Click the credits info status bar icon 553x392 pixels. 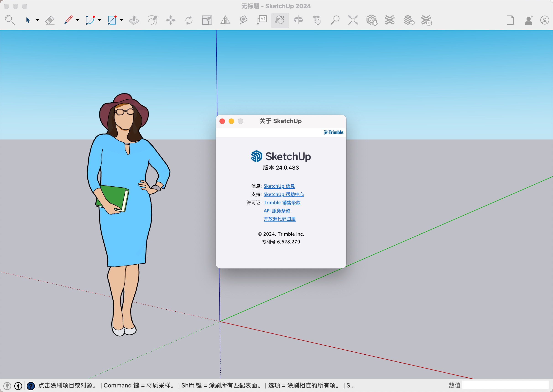pos(18,386)
